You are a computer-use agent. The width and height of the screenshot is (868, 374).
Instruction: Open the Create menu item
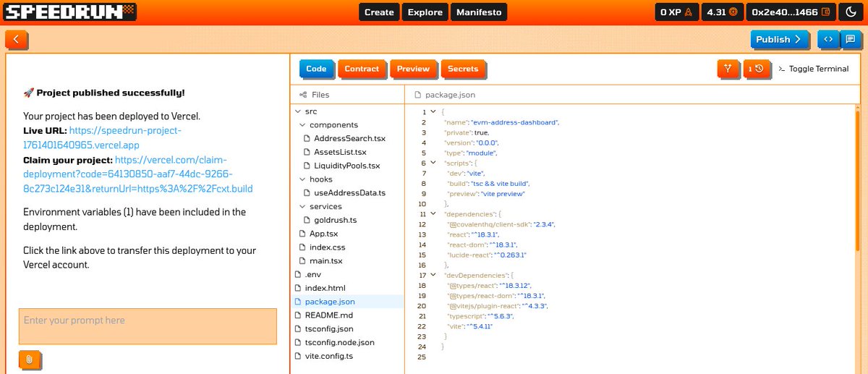point(379,12)
